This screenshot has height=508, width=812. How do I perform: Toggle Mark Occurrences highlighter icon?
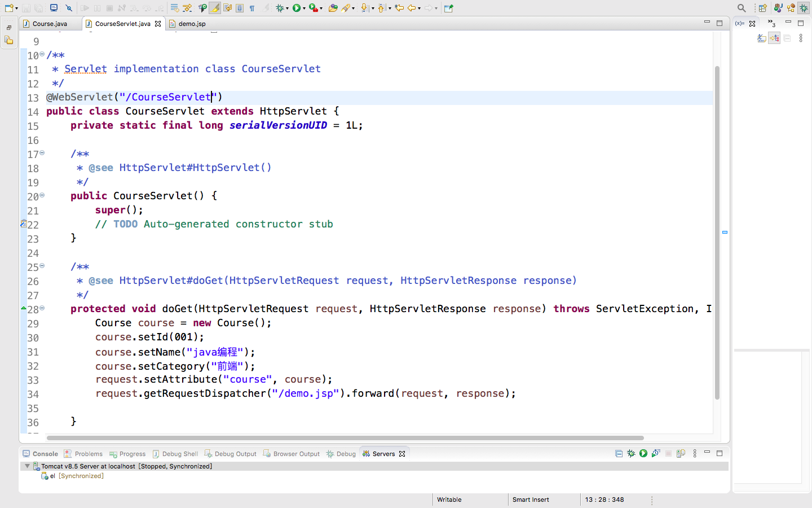(x=215, y=8)
